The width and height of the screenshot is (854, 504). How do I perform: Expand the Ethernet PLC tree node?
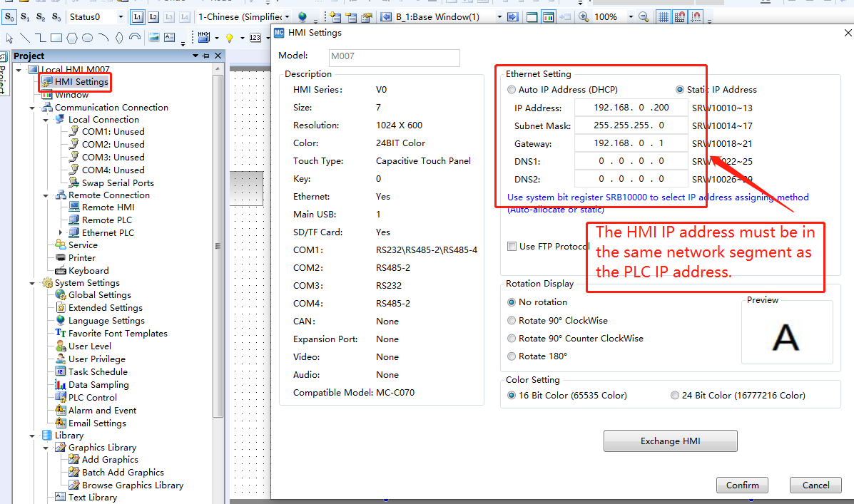(x=61, y=233)
